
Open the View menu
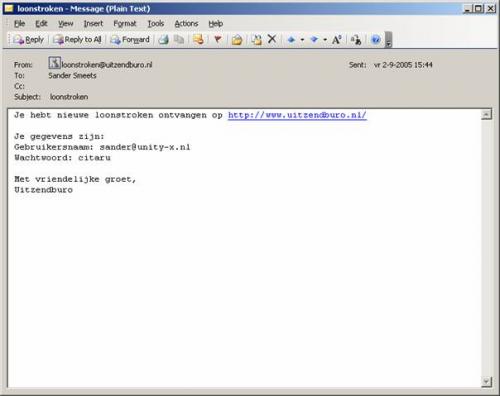pos(65,24)
